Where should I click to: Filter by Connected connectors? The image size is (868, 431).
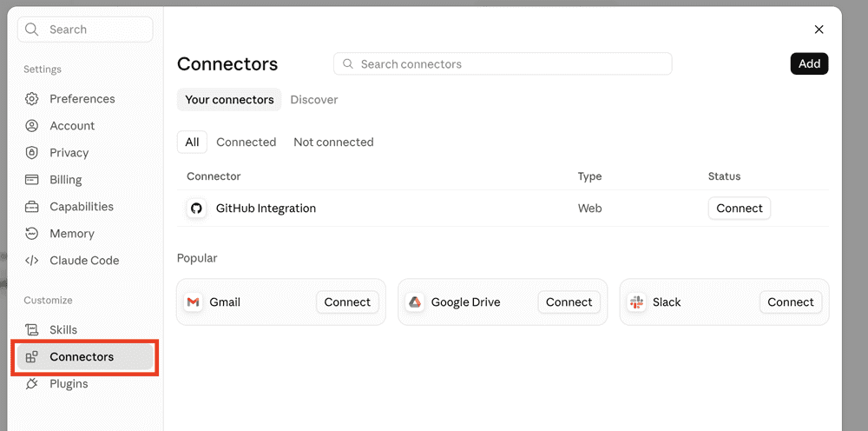point(247,143)
